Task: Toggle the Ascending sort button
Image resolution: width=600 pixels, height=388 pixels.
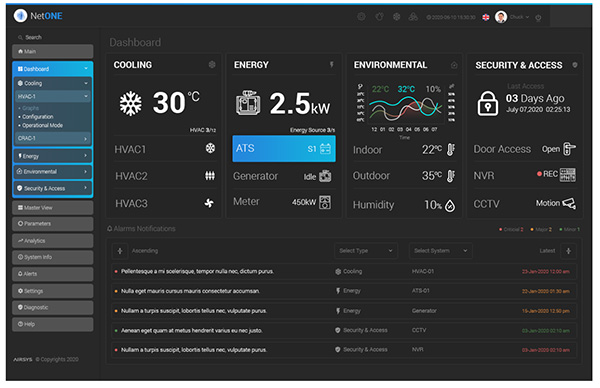Action: tap(120, 251)
